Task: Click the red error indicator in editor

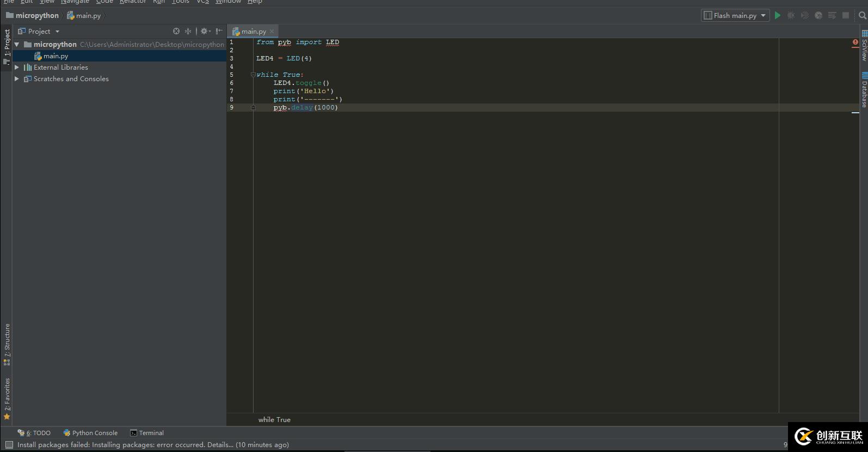Action: click(855, 42)
